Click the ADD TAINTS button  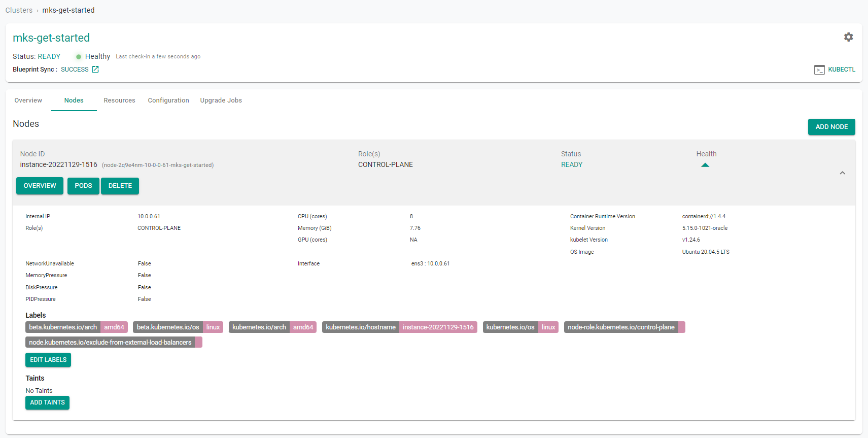[47, 402]
